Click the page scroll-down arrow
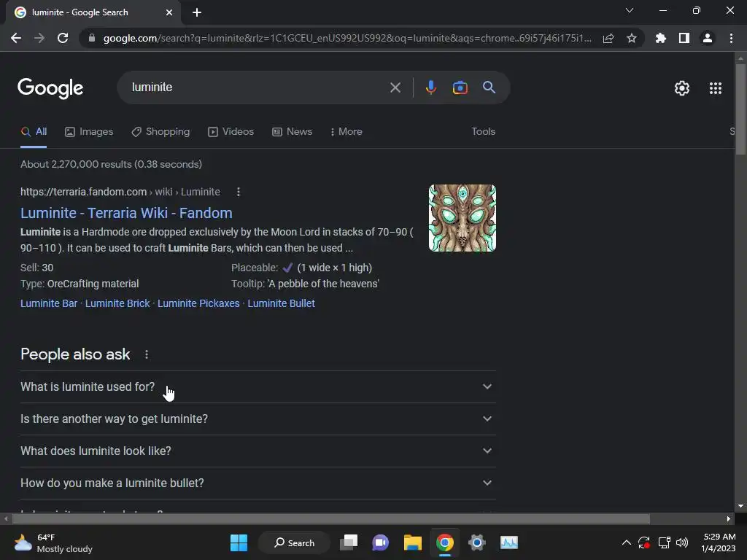 [740, 506]
